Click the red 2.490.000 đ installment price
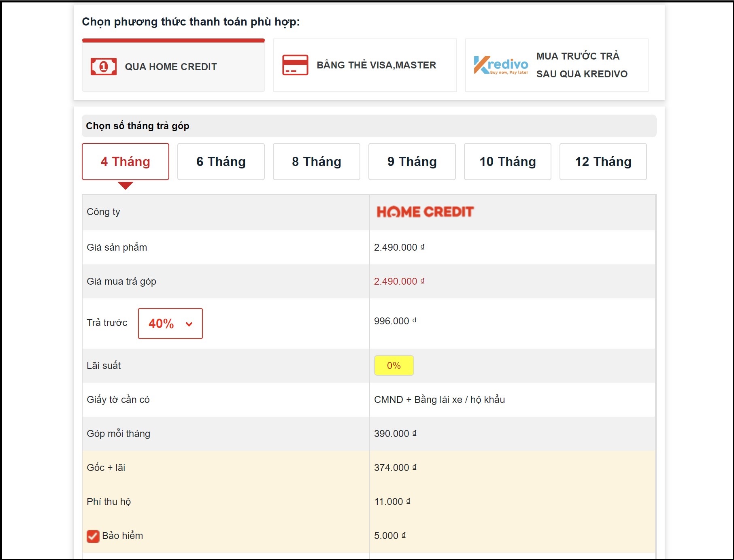 (399, 281)
